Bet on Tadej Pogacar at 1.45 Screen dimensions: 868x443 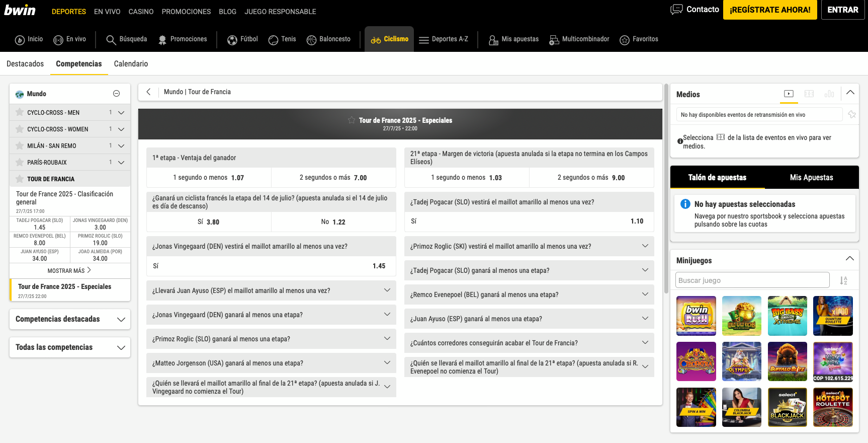pos(40,224)
